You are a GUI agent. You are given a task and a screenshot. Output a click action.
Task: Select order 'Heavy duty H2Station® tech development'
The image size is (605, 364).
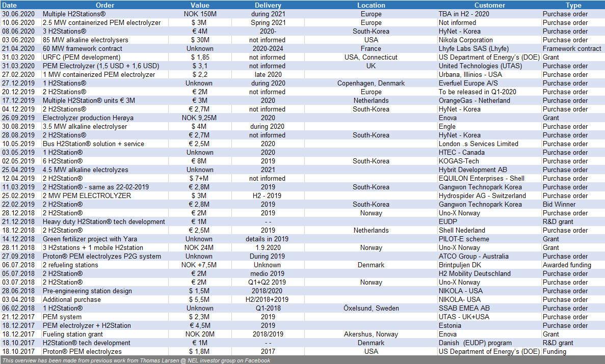pos(104,222)
